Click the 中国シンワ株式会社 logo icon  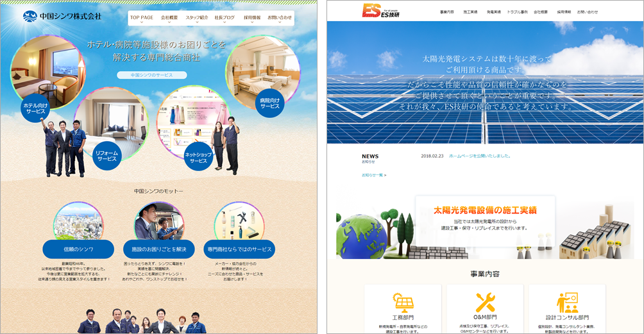coord(30,16)
